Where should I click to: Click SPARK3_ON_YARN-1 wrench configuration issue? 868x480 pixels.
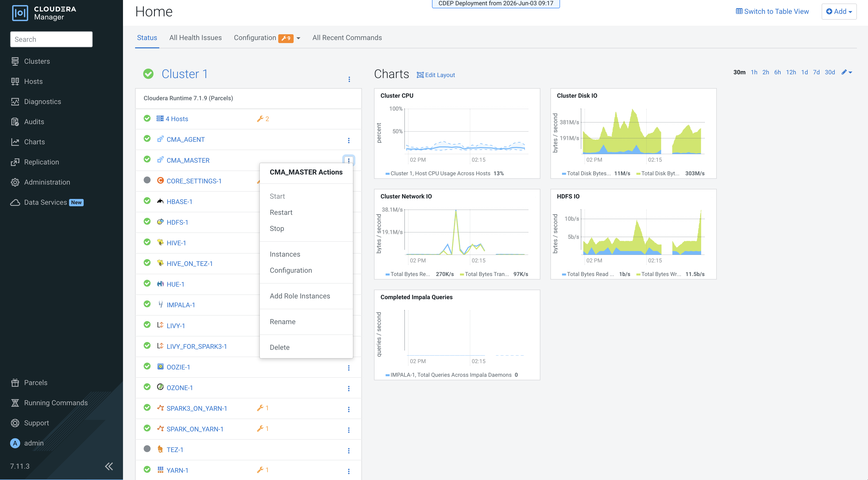pyautogui.click(x=263, y=408)
